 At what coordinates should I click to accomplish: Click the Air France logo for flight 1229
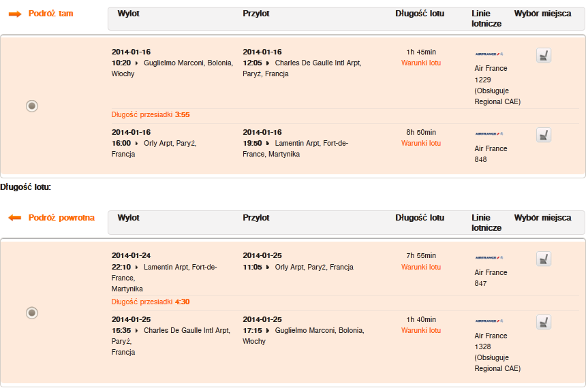tap(489, 54)
